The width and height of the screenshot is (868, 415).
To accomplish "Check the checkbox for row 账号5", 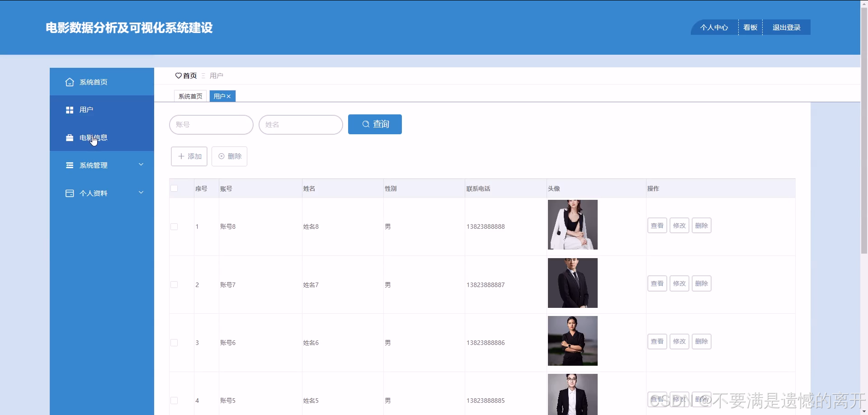I will point(174,401).
